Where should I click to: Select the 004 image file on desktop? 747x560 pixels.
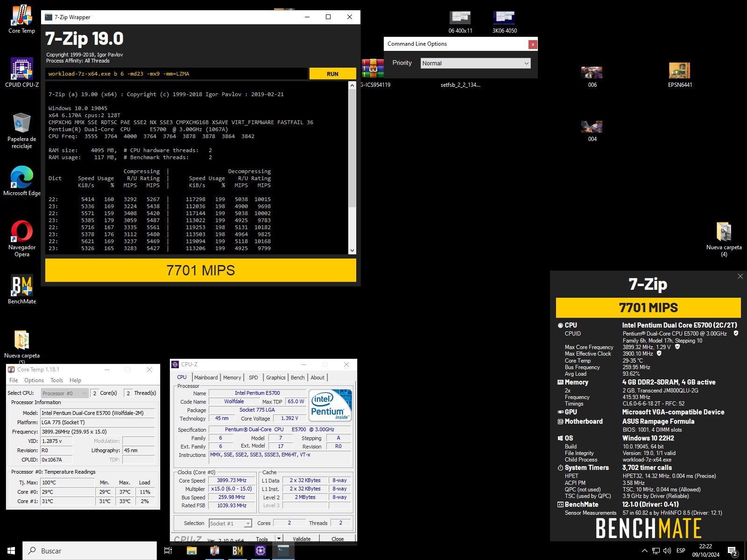[x=592, y=131]
